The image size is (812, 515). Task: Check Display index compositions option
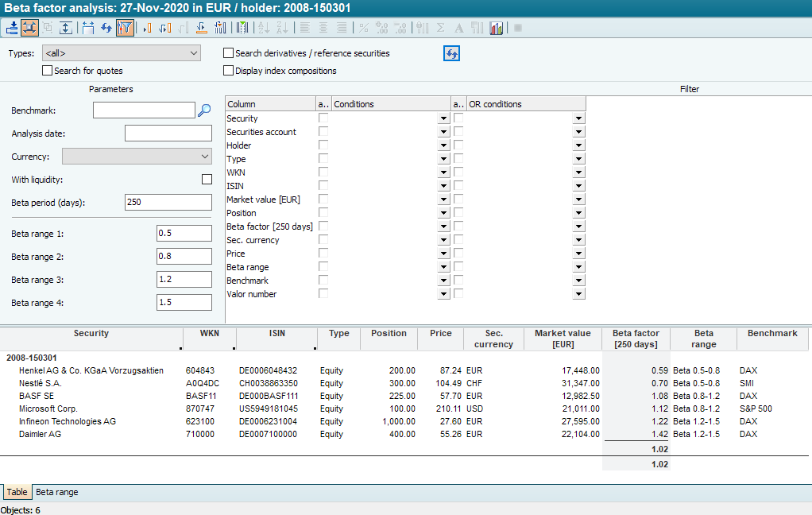click(229, 71)
